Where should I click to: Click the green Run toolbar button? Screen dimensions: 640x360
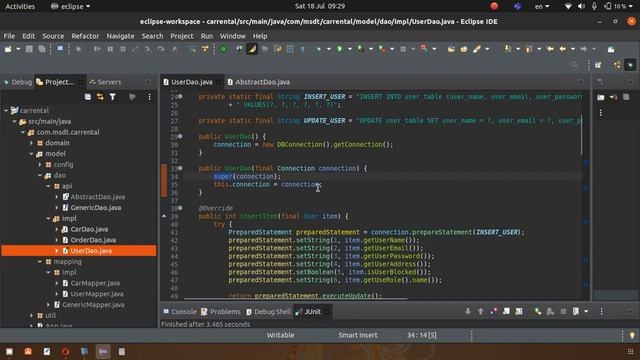340,49
